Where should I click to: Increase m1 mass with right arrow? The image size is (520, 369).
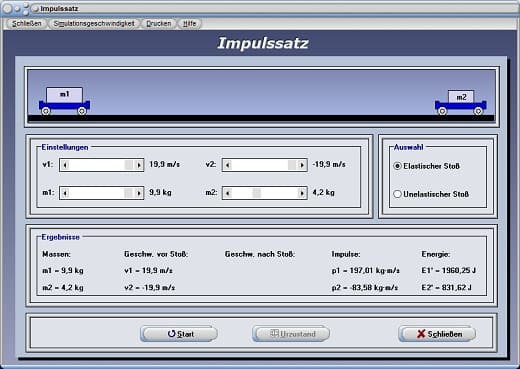point(139,193)
